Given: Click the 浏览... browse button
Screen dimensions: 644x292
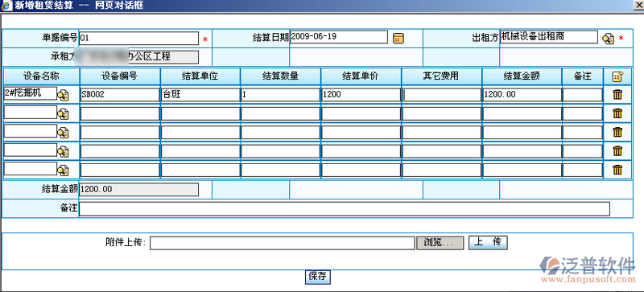Looking at the screenshot, I should (440, 243).
